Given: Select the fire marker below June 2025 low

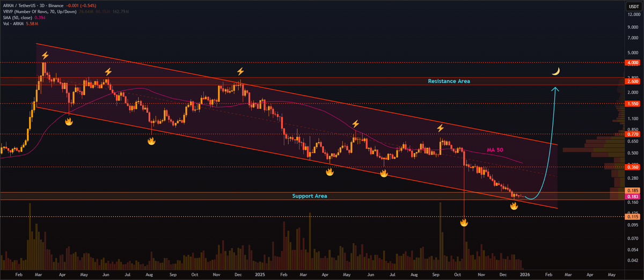Looking at the screenshot, I should 384,173.
